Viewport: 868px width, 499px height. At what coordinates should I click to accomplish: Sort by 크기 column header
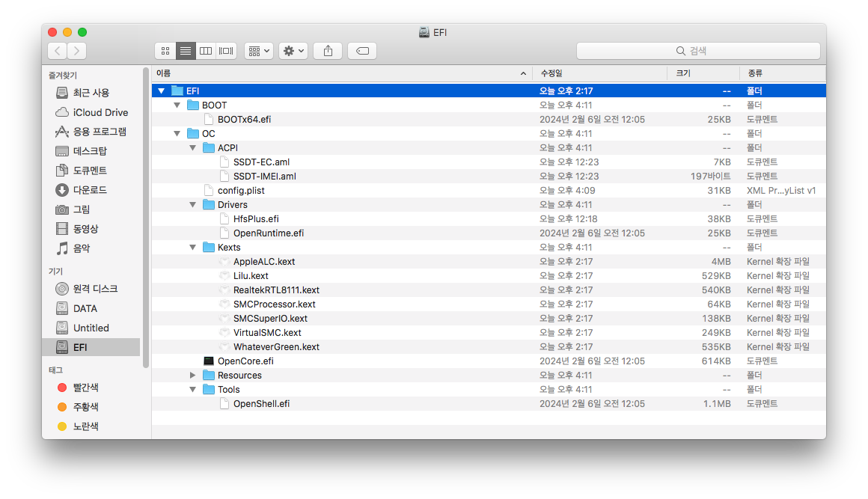click(x=703, y=73)
